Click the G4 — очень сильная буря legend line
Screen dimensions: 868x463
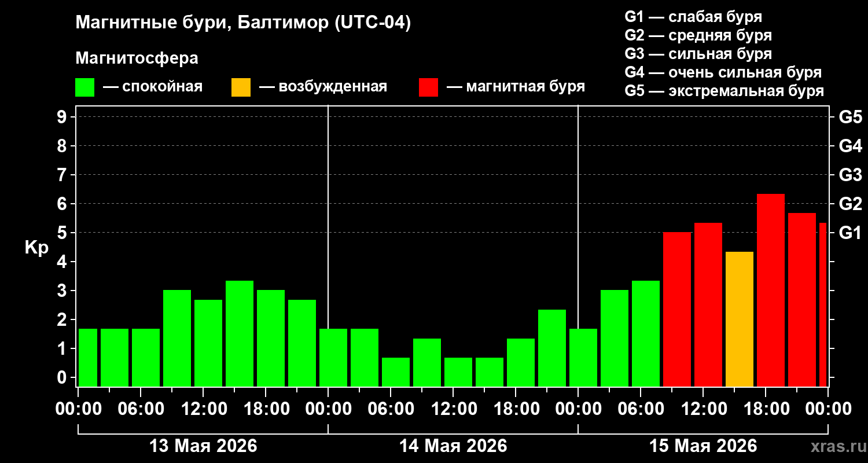(723, 72)
